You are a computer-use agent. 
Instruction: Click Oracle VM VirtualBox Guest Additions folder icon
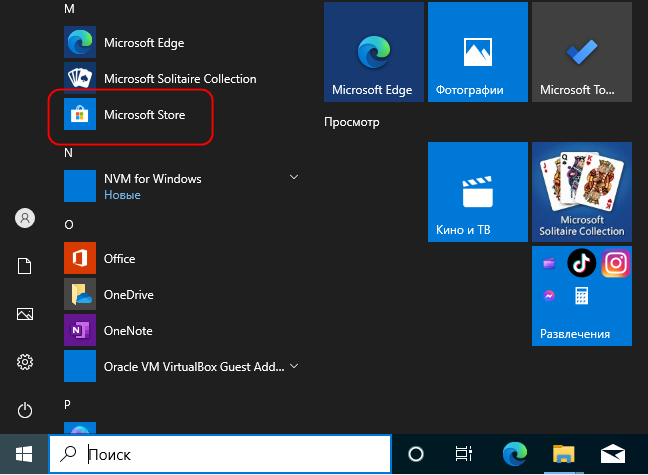click(x=80, y=366)
